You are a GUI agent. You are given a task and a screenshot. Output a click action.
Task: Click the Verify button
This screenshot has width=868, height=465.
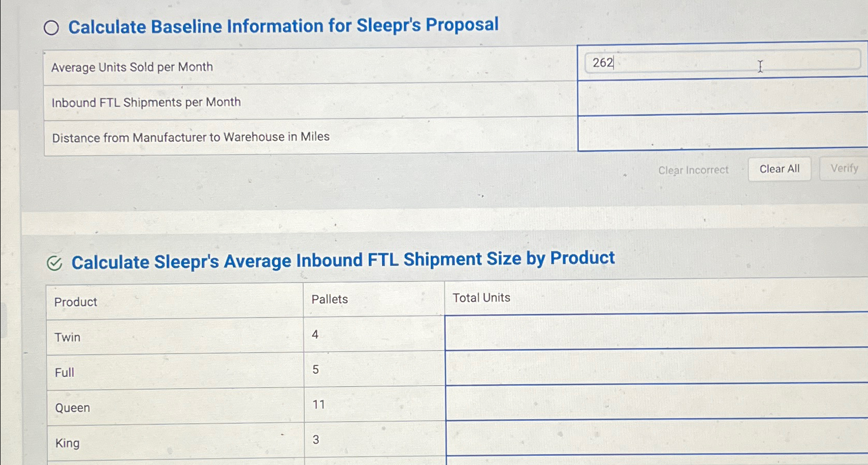pyautogui.click(x=844, y=169)
